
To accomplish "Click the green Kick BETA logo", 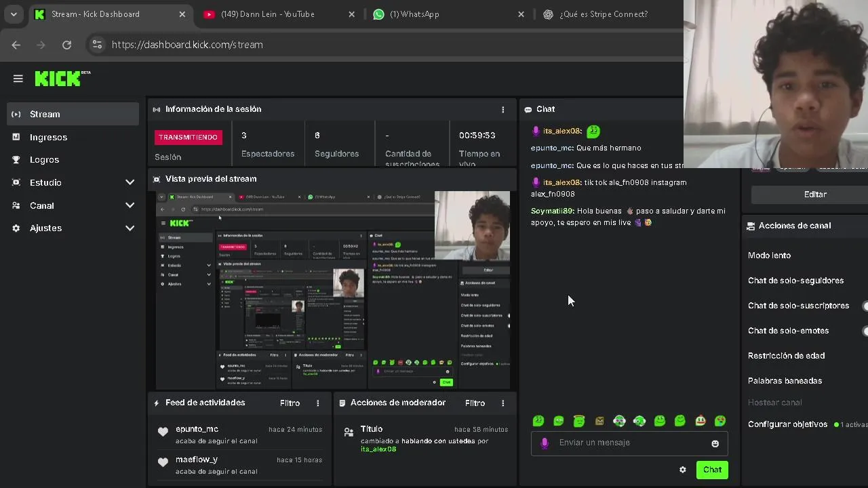I will tap(62, 78).
